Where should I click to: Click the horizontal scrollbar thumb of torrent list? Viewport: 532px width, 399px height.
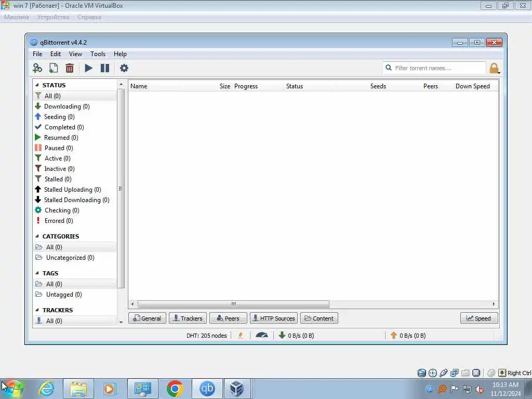[x=233, y=304]
